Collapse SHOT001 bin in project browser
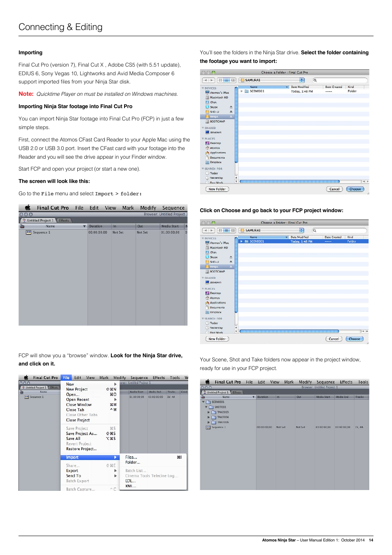This screenshot has width=392, height=555. click(x=206, y=407)
